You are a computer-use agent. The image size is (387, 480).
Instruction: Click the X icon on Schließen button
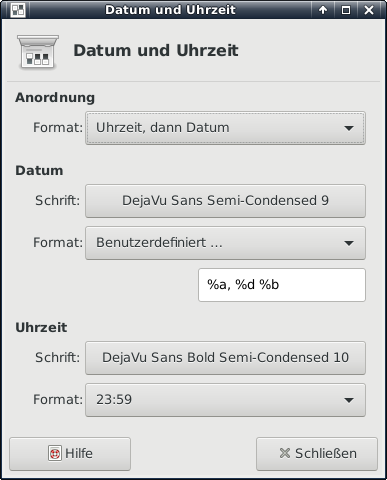coord(285,453)
